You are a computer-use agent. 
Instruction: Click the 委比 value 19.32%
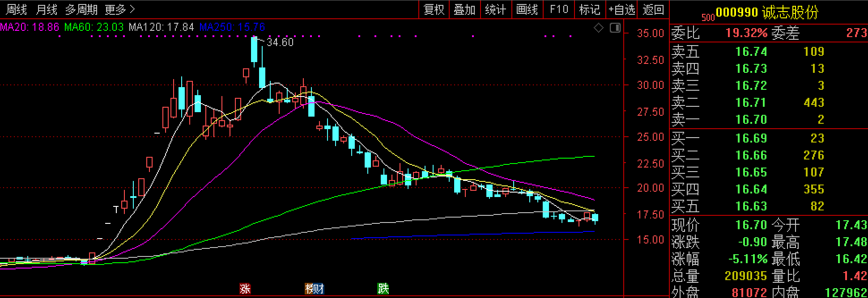[746, 33]
